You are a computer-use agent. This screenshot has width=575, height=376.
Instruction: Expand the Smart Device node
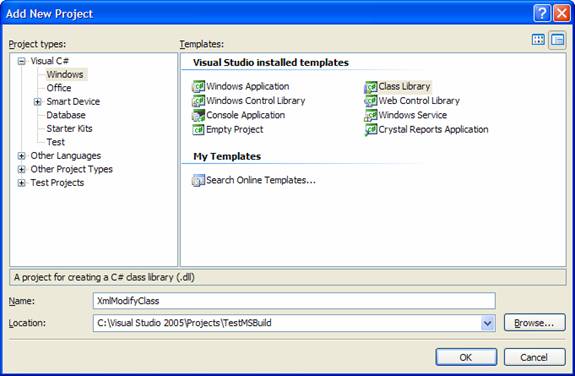click(x=37, y=102)
